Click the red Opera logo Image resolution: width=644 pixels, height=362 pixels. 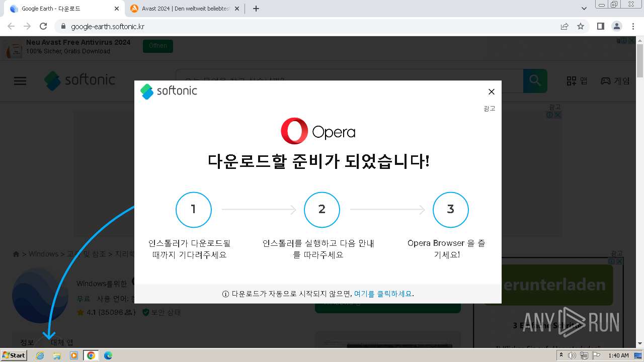[294, 131]
